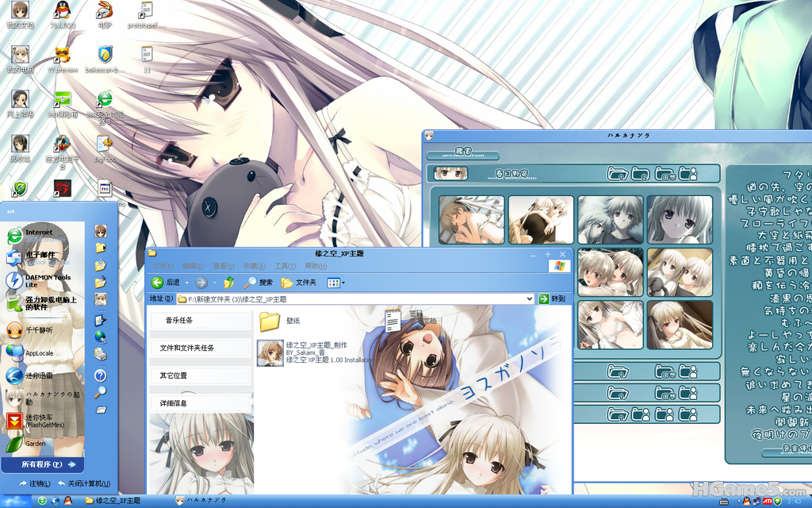Click the ハルカナソラ taskbar button
The width and height of the screenshot is (812, 508).
(201, 501)
